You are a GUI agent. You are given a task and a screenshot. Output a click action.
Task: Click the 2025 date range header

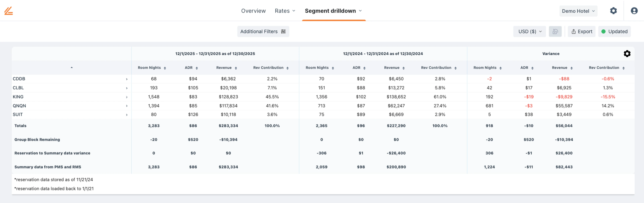click(215, 54)
